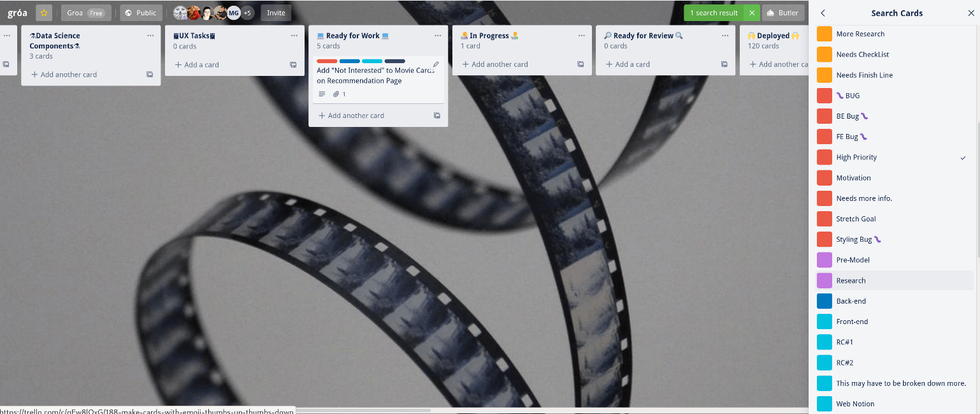The image size is (980, 414).
Task: Add a card to UX Tasks
Action: (197, 64)
